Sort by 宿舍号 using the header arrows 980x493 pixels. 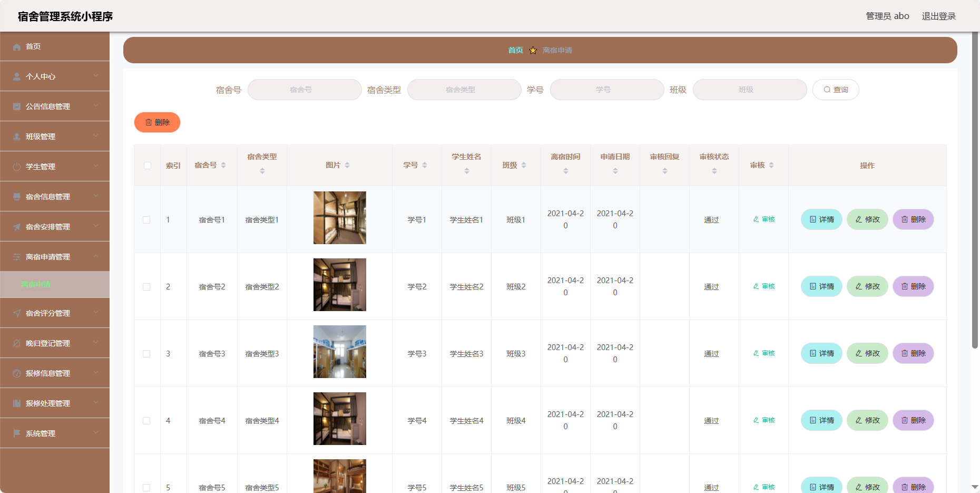point(223,166)
